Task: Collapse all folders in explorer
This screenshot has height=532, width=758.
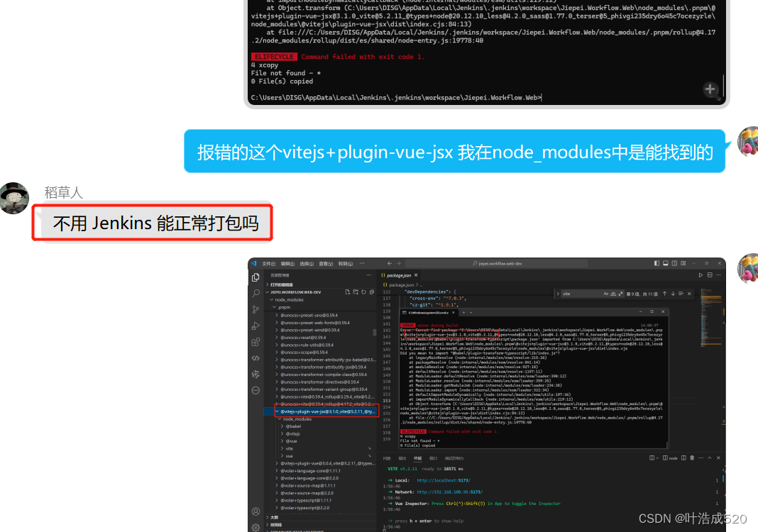Action: 372,292
